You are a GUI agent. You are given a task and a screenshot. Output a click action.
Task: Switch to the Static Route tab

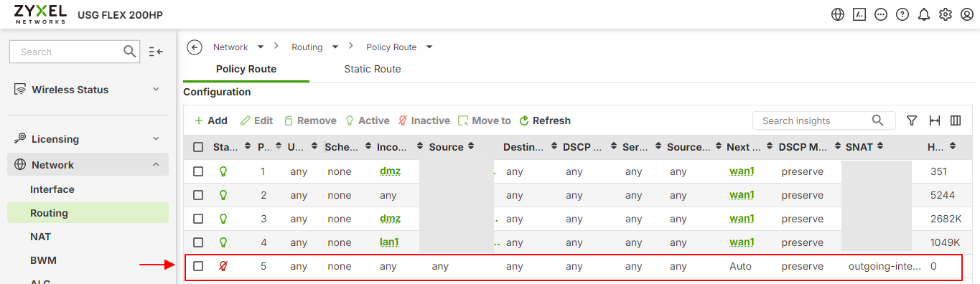pos(373,69)
